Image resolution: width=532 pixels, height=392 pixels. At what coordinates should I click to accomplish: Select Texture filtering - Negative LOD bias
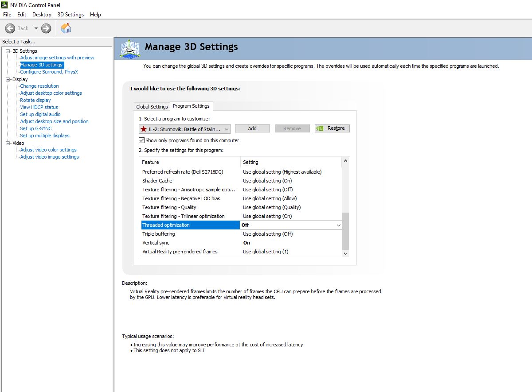[241, 198]
